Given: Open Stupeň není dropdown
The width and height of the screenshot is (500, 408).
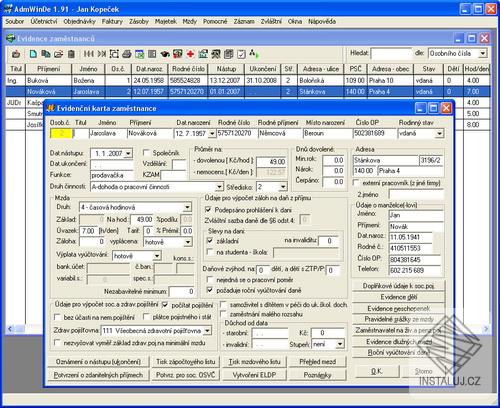Looking at the screenshot, I should (x=340, y=344).
